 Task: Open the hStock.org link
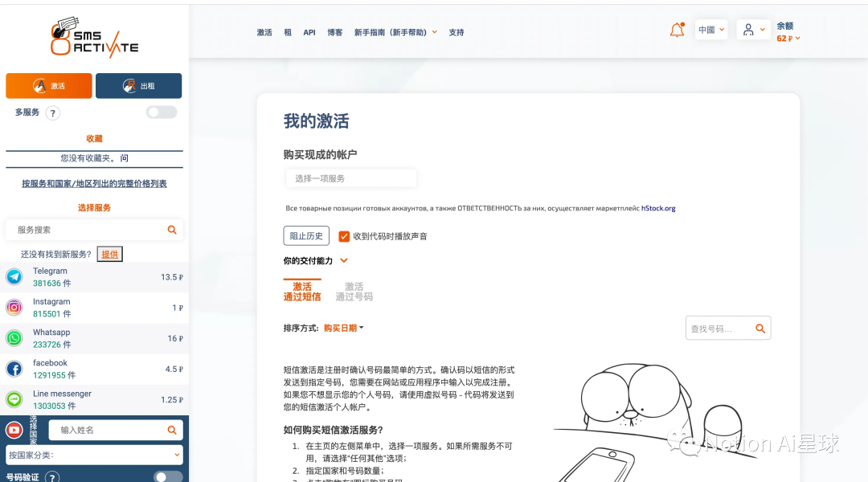[658, 209]
